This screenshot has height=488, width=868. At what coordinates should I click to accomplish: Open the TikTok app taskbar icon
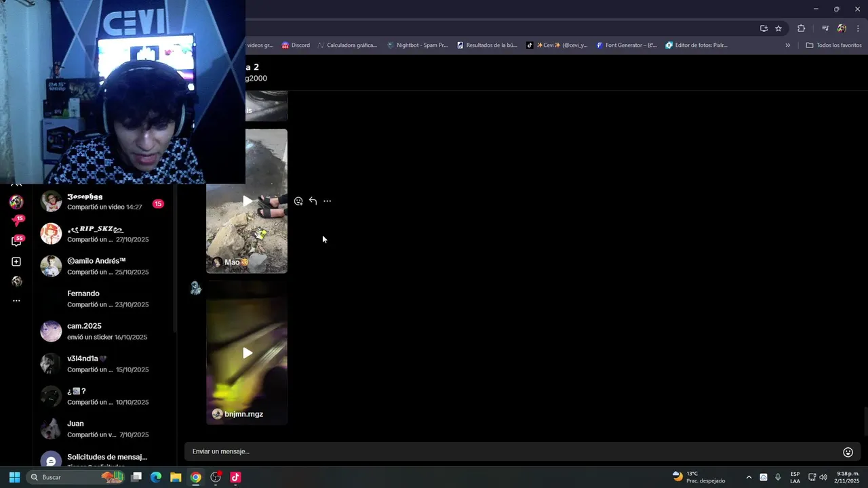point(235,477)
